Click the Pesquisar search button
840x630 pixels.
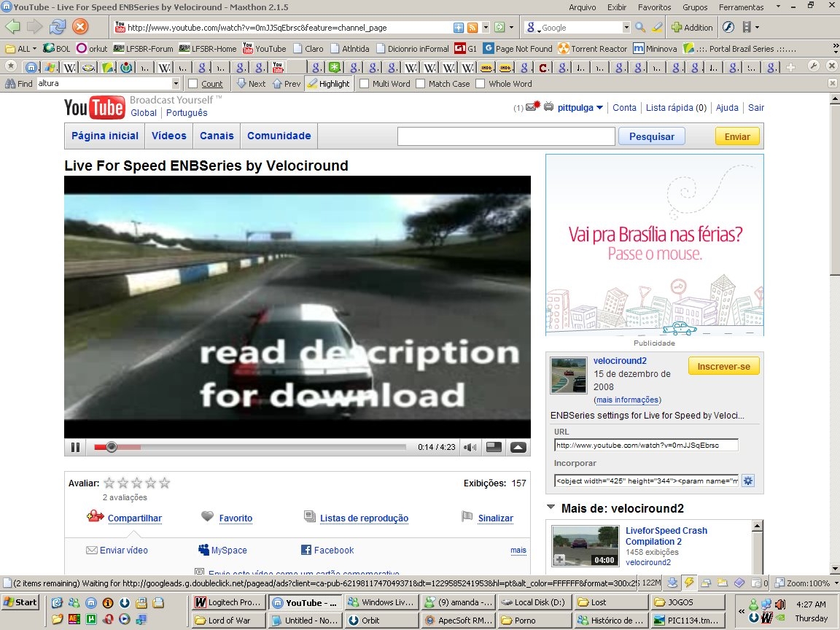point(651,136)
